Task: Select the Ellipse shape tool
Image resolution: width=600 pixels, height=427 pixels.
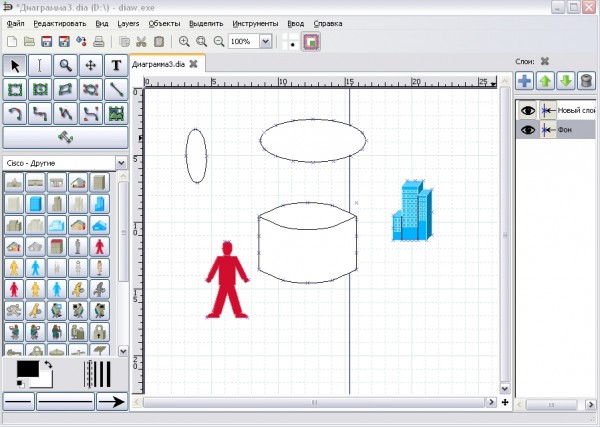Action: click(40, 90)
